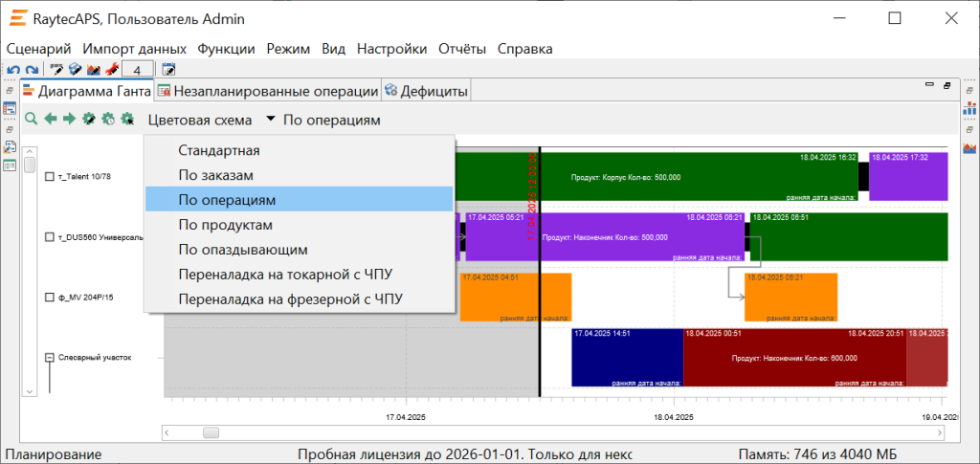Screen dimensions: 980x464
Task: Click the green left arrow in Gantt toolbar
Action: point(50,119)
